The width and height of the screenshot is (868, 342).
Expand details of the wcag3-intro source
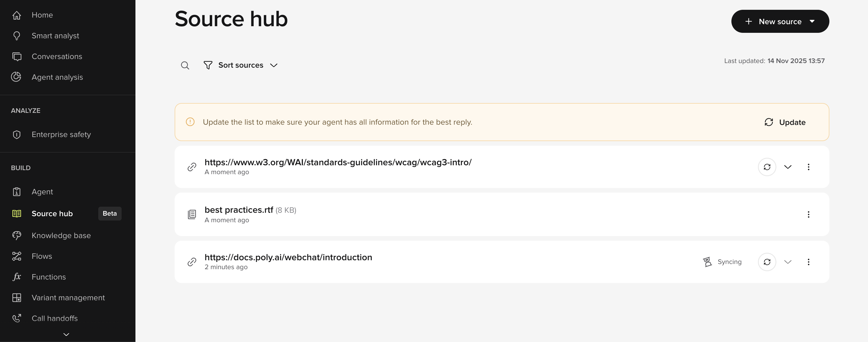point(788,167)
